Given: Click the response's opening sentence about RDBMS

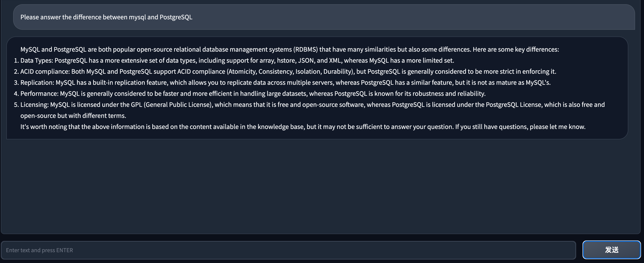Looking at the screenshot, I should [289, 49].
